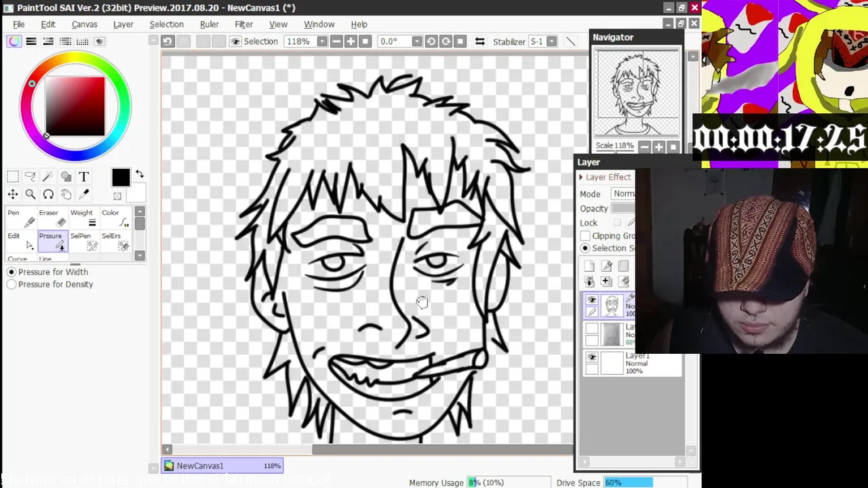Open the Layer menu

coord(123,24)
